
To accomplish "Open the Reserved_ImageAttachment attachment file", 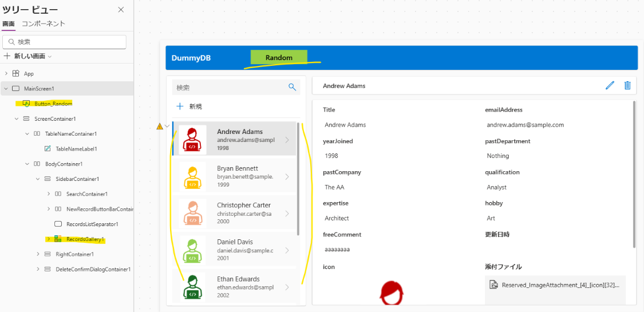I will (555, 285).
